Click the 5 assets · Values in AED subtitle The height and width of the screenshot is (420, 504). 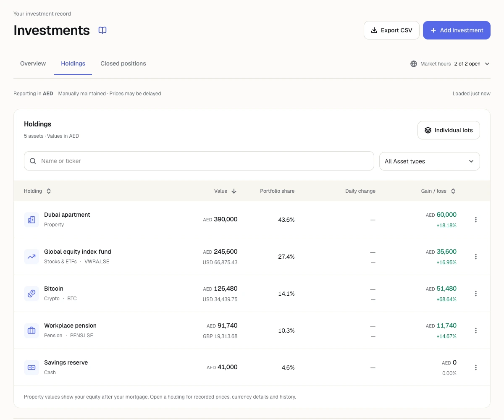tap(51, 136)
